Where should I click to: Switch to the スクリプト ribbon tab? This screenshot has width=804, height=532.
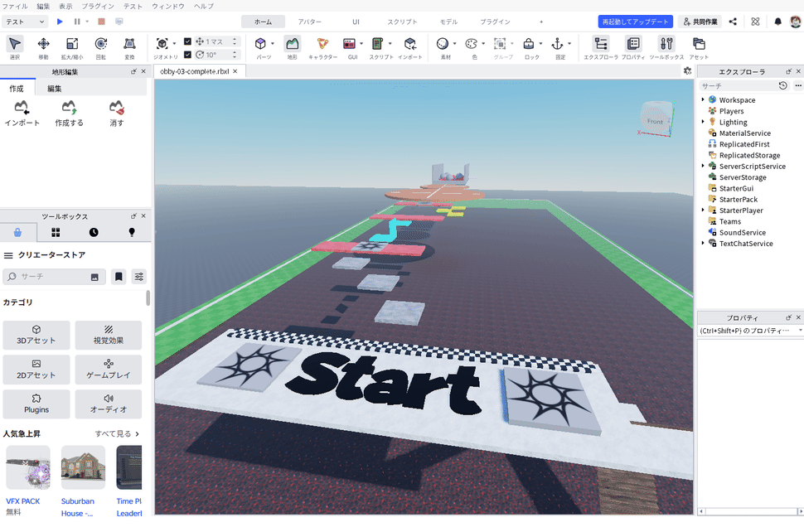click(x=402, y=22)
